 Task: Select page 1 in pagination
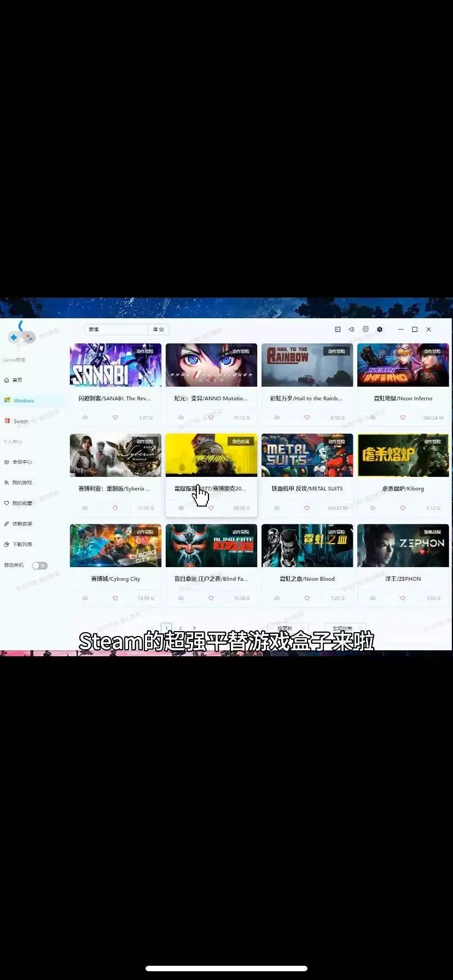point(166,628)
